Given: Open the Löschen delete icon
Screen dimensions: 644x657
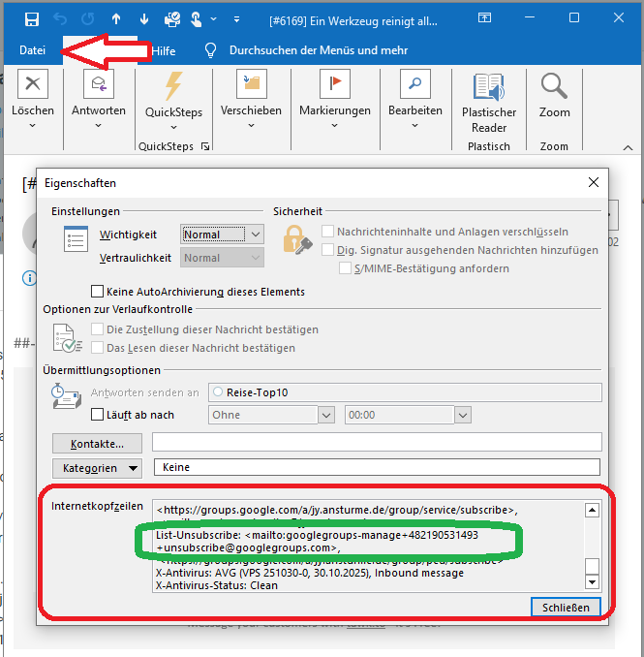Looking at the screenshot, I should pos(33,86).
